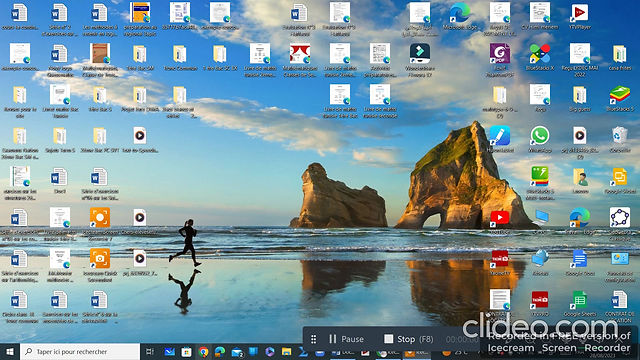Select the 'CONTRAT DE LOCATION' Word document
Screen dimensions: 640x360
(x=620, y=306)
